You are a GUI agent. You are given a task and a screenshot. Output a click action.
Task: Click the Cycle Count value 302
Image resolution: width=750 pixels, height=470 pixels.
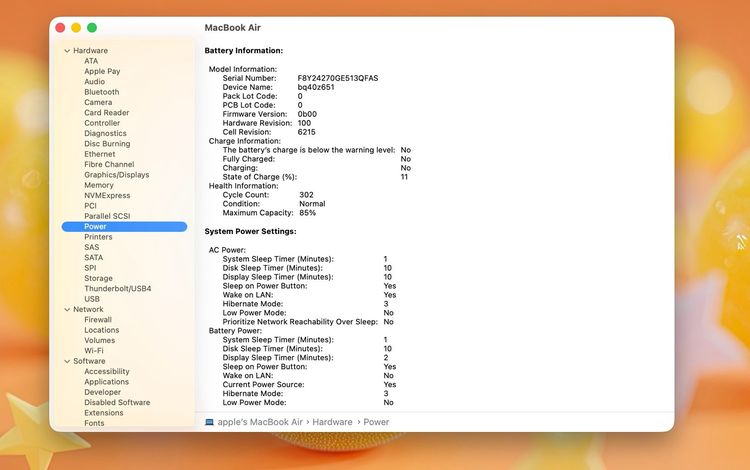point(306,195)
